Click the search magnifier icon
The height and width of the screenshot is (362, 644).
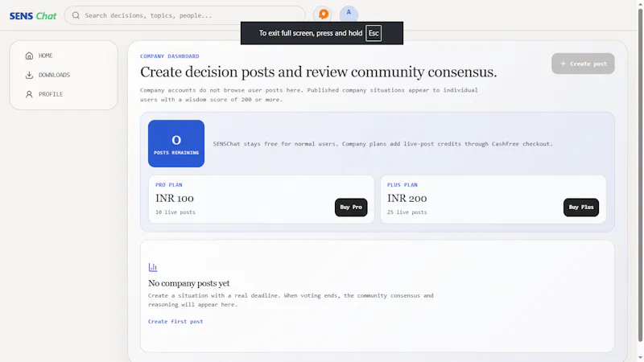[x=76, y=15]
